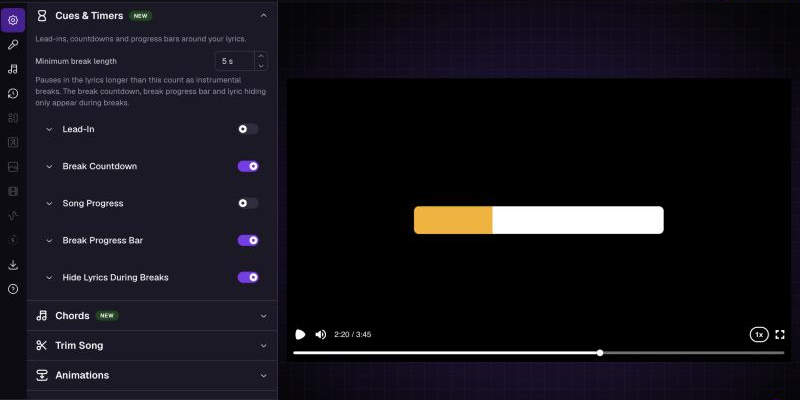The width and height of the screenshot is (800, 400).
Task: Click the music note icon beside Chords
Action: click(42, 316)
